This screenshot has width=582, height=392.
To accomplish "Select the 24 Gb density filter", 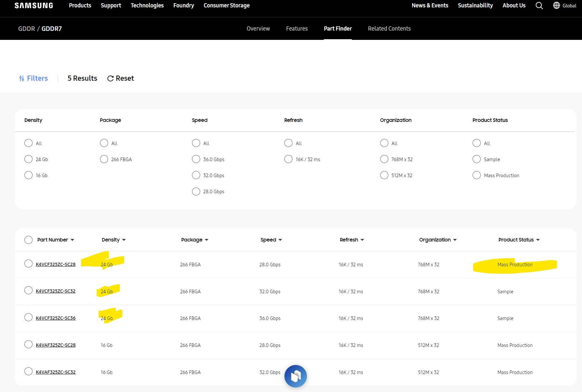I will pyautogui.click(x=28, y=159).
